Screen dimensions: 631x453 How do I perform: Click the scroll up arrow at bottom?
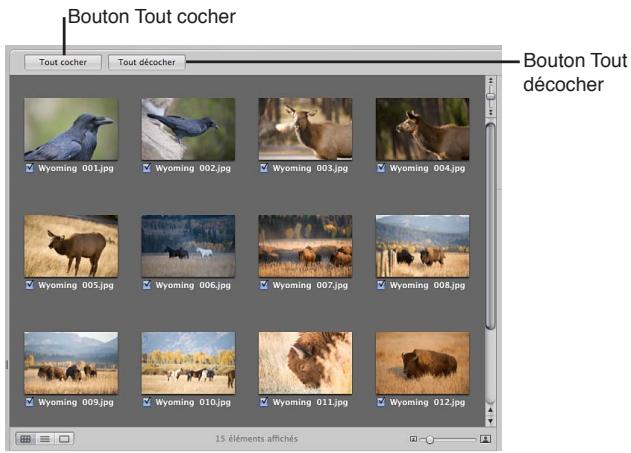[x=490, y=410]
